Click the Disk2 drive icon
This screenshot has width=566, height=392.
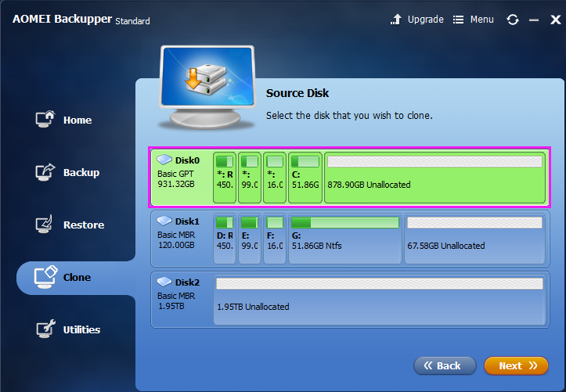(x=164, y=281)
